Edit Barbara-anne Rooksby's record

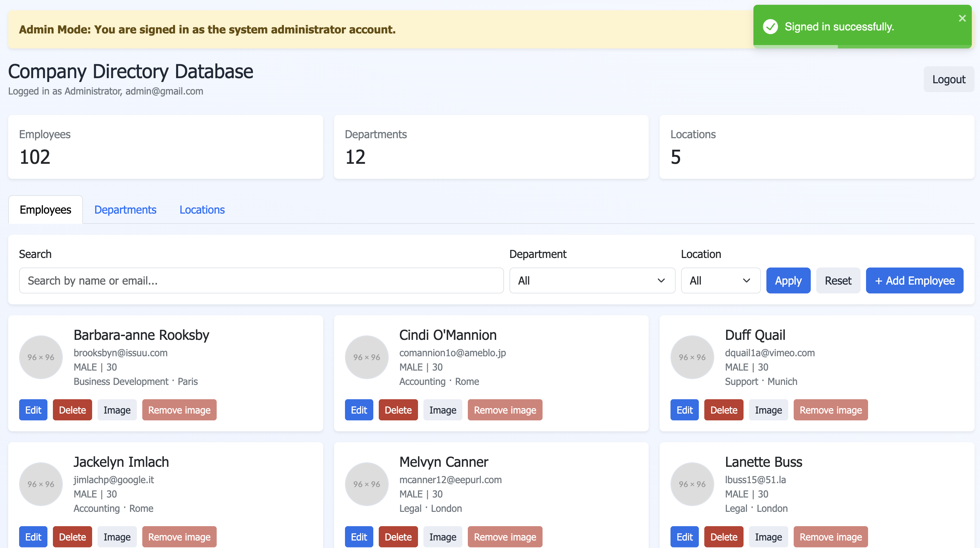coord(33,410)
